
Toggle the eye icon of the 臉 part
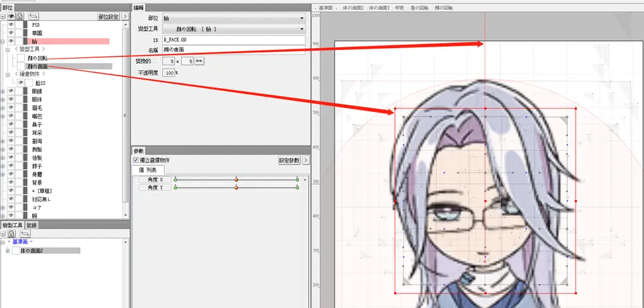(x=11, y=41)
